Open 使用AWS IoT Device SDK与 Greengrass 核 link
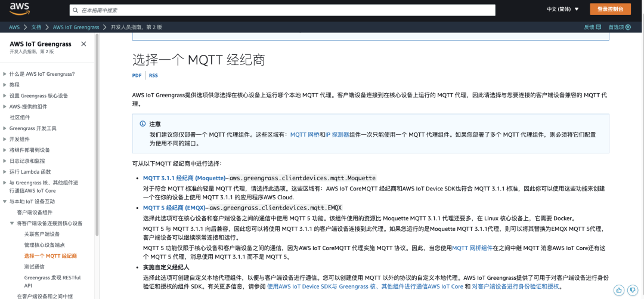This screenshot has height=299, width=644. pyautogui.click(x=365, y=286)
